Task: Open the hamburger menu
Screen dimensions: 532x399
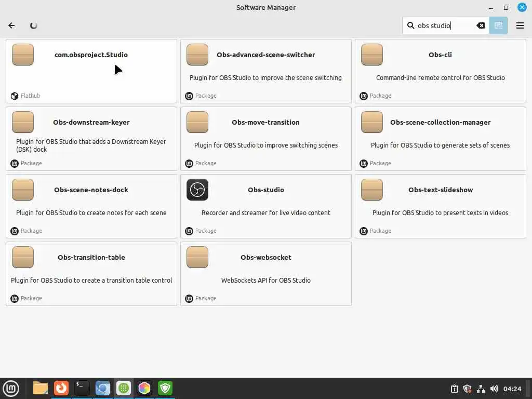Action: [520, 25]
